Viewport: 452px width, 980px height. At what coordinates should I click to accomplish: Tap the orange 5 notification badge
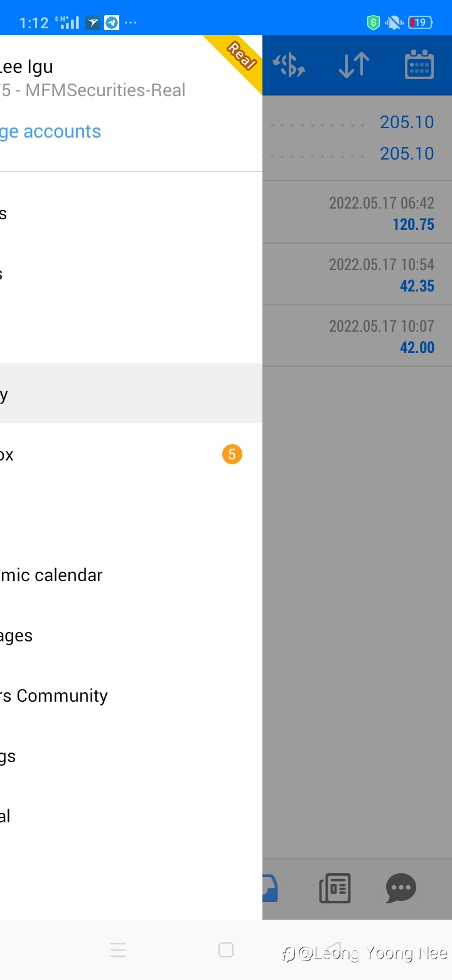coord(232,454)
